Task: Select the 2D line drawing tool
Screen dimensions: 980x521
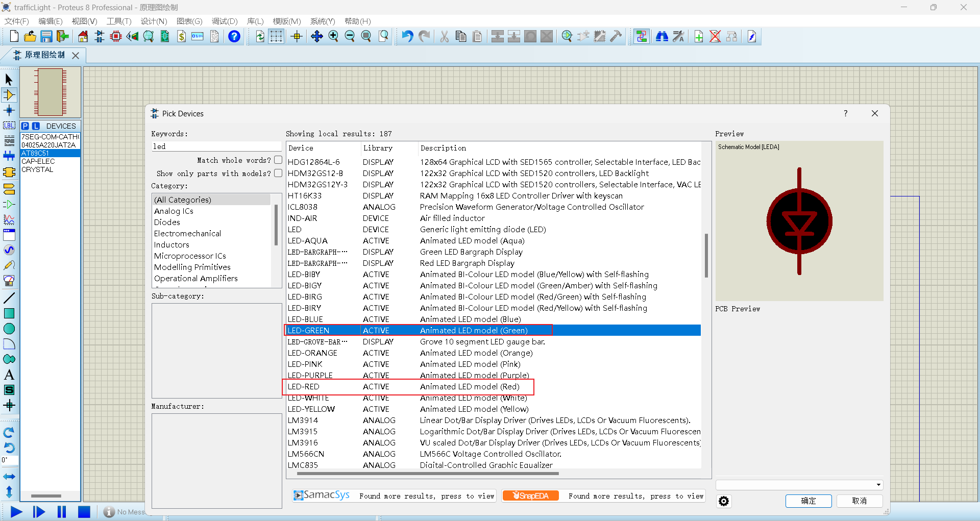Action: click(x=9, y=298)
